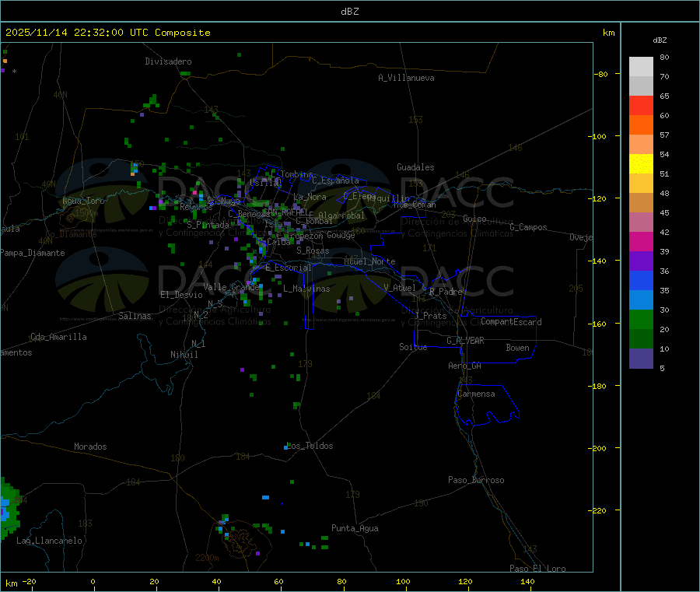Screen dimensions: 700x592
Task: Click the G_ALVEAR label
Action: [x=465, y=341]
